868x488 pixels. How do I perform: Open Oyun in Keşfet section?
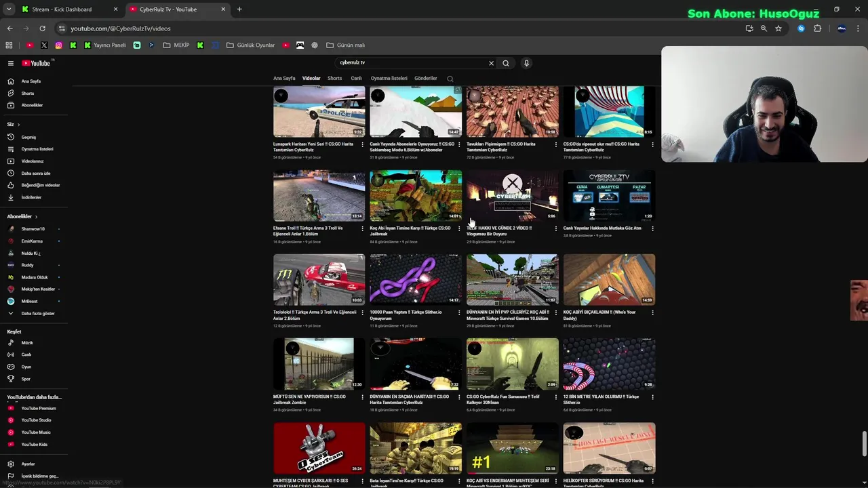(26, 367)
